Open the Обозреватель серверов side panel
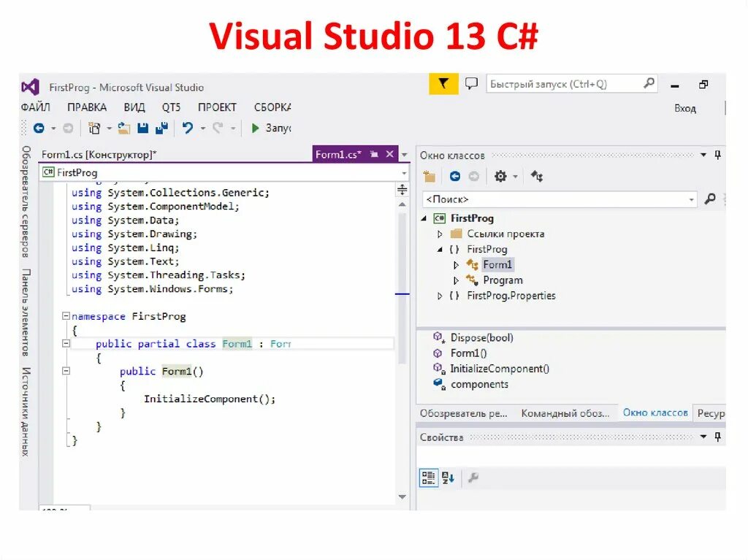Viewport: 748px width, 560px height. coord(26,202)
